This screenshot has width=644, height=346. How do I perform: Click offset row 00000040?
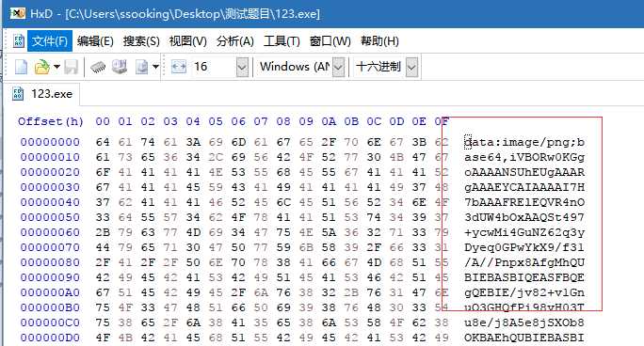coord(50,202)
